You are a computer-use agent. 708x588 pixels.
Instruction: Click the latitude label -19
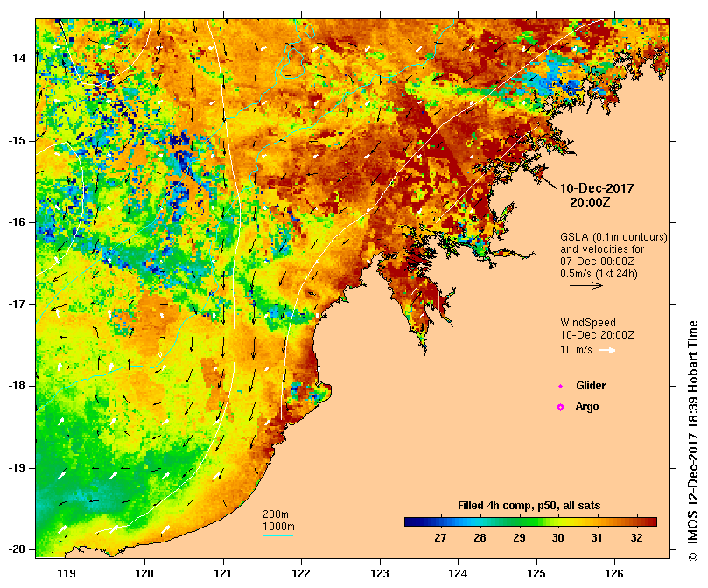pos(17,468)
